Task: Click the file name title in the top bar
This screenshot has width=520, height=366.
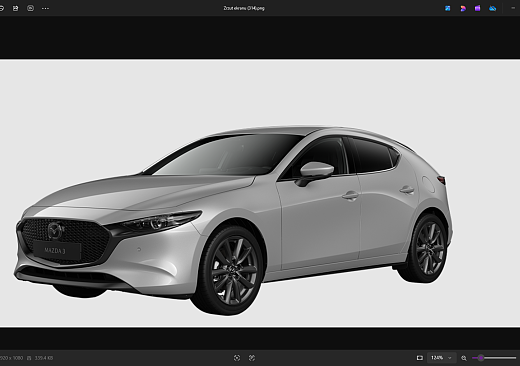Action: [244, 8]
